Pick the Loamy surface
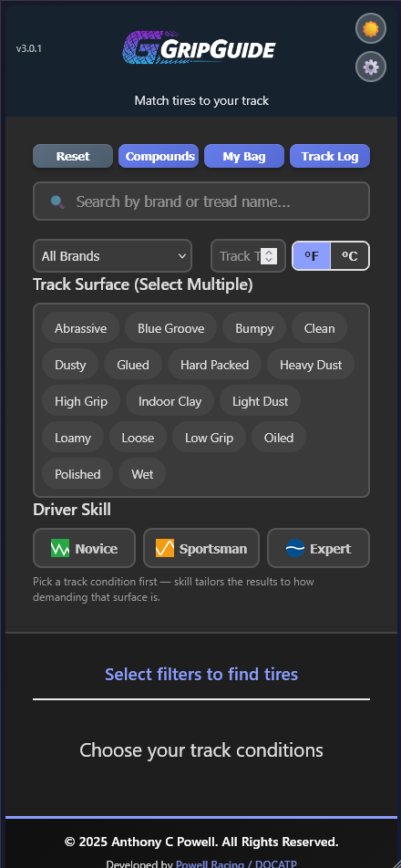The width and height of the screenshot is (401, 868). 73,438
